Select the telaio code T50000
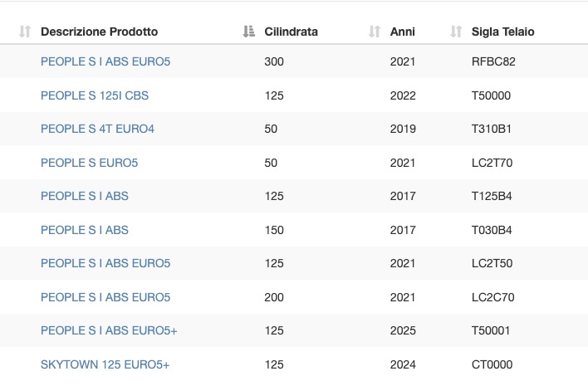Screen dimensions: 588x386 [x=491, y=95]
